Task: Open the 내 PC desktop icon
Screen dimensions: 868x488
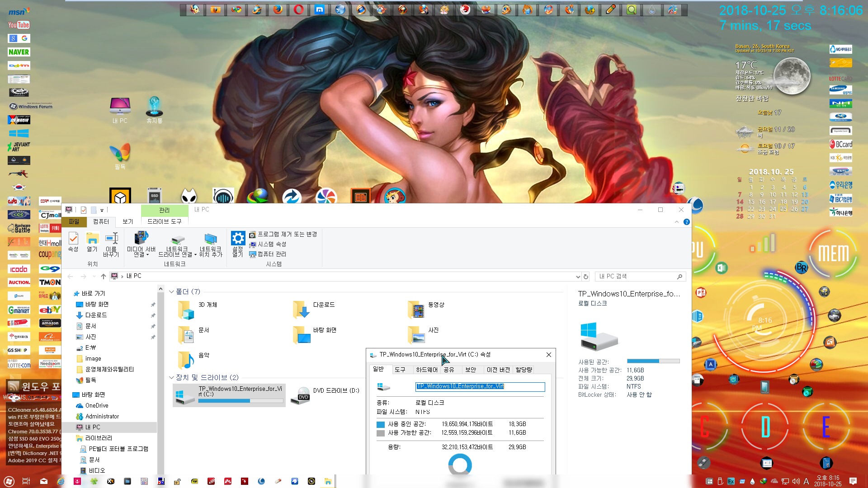Action: [120, 110]
